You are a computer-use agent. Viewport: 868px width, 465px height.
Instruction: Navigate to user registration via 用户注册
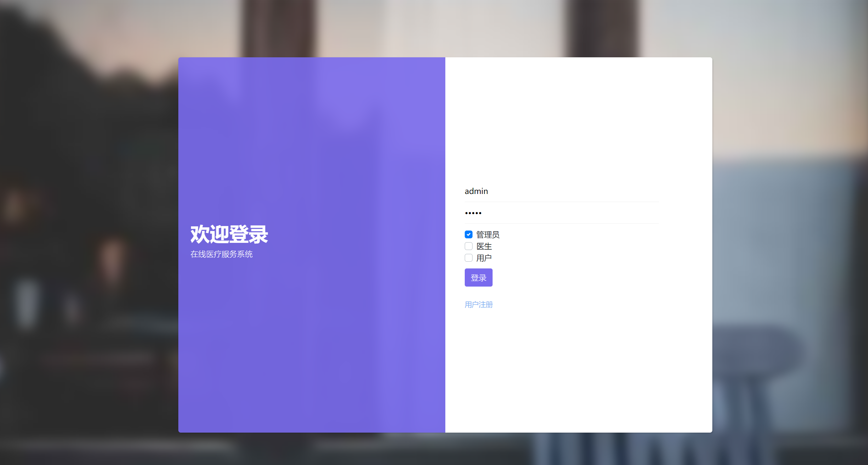(478, 304)
